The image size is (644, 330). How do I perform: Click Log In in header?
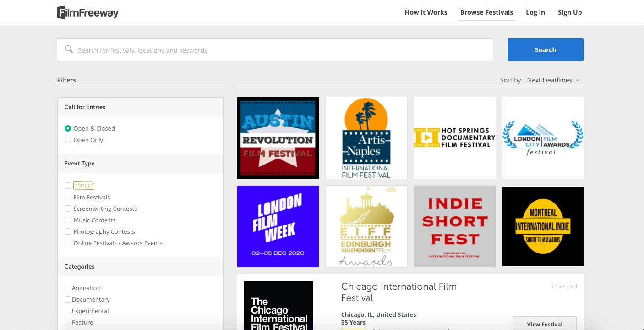click(x=535, y=12)
